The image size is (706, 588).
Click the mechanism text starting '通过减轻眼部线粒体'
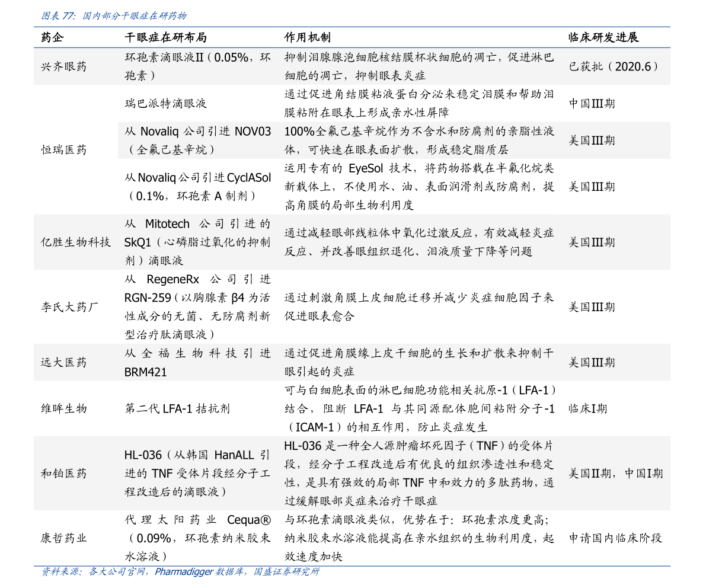coord(419,242)
